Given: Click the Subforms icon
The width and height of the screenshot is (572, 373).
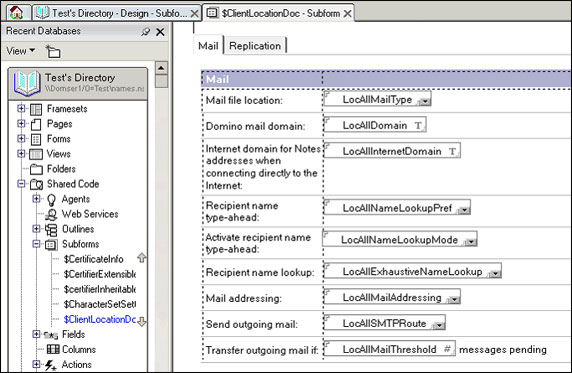Looking at the screenshot, I should point(51,245).
